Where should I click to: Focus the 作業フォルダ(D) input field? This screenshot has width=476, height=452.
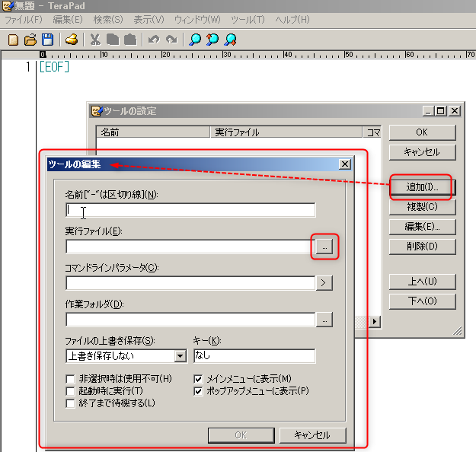[190, 320]
